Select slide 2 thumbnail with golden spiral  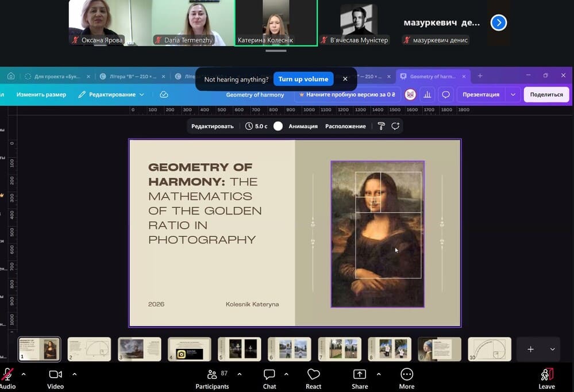click(89, 349)
